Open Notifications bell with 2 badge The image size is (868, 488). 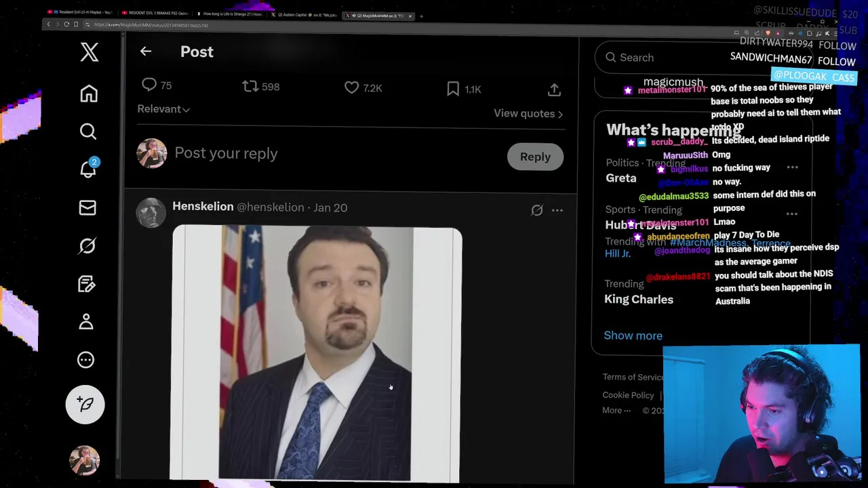89,168
